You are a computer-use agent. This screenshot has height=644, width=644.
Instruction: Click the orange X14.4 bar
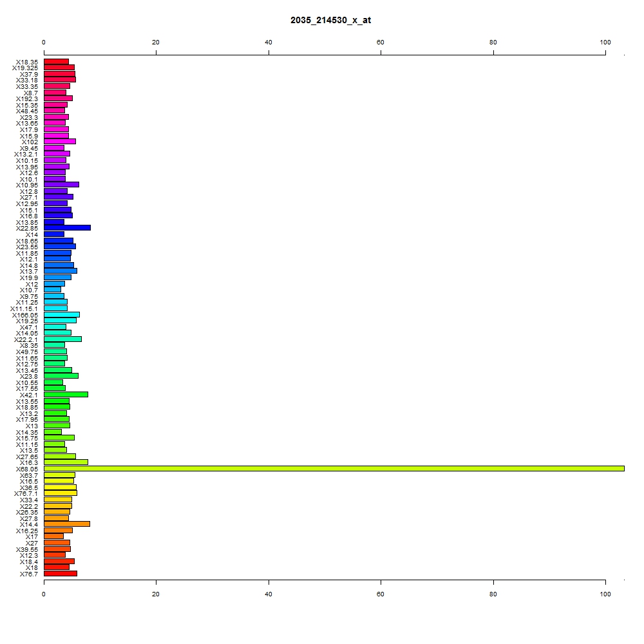66,524
